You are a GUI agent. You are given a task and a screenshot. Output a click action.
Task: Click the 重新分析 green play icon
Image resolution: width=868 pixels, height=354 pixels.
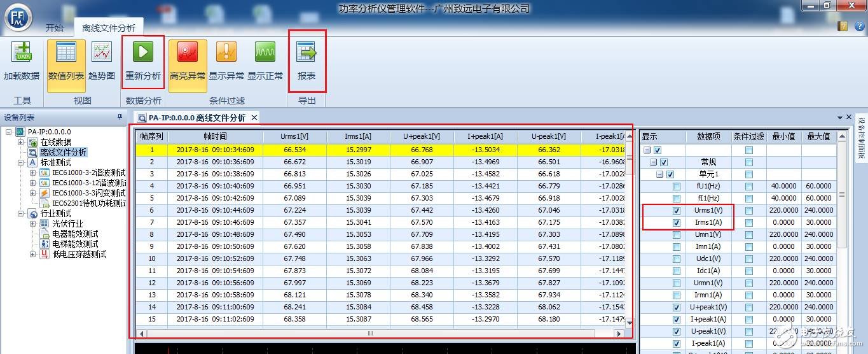click(x=143, y=53)
